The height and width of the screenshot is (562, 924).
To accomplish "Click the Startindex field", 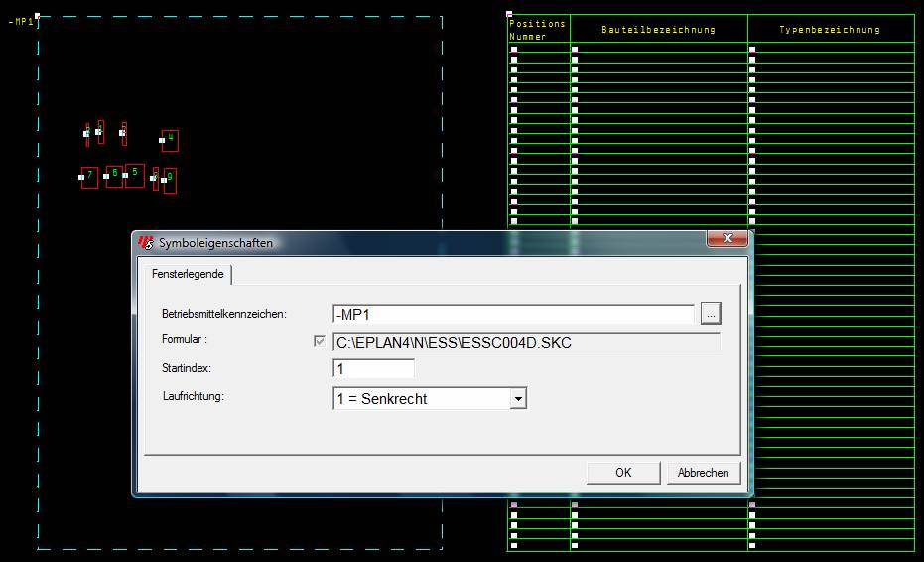I will (373, 369).
